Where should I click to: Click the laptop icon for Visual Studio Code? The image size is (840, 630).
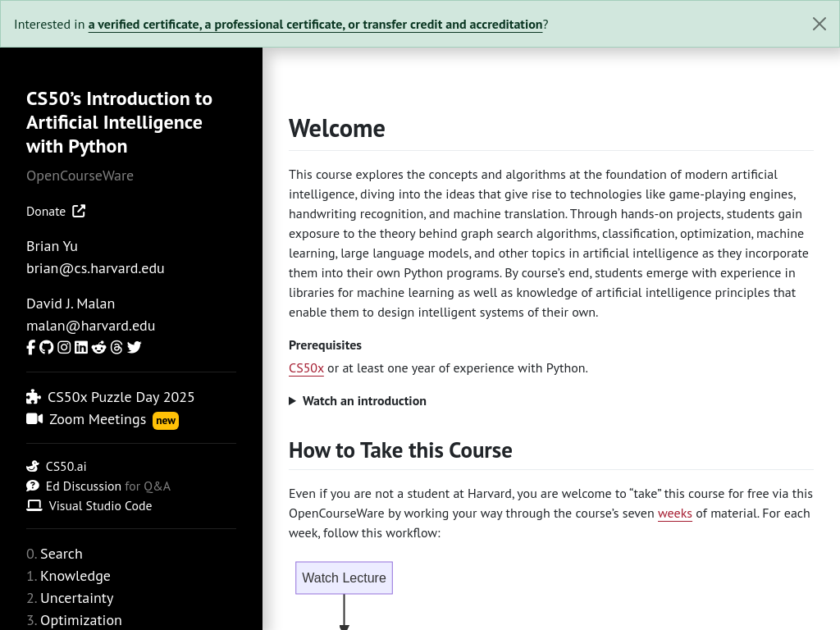click(x=34, y=505)
